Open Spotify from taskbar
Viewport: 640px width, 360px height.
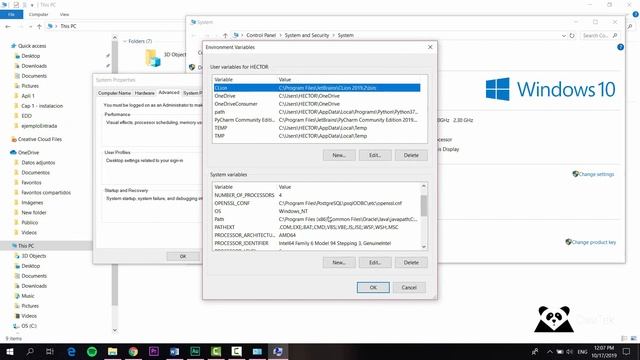point(92,351)
